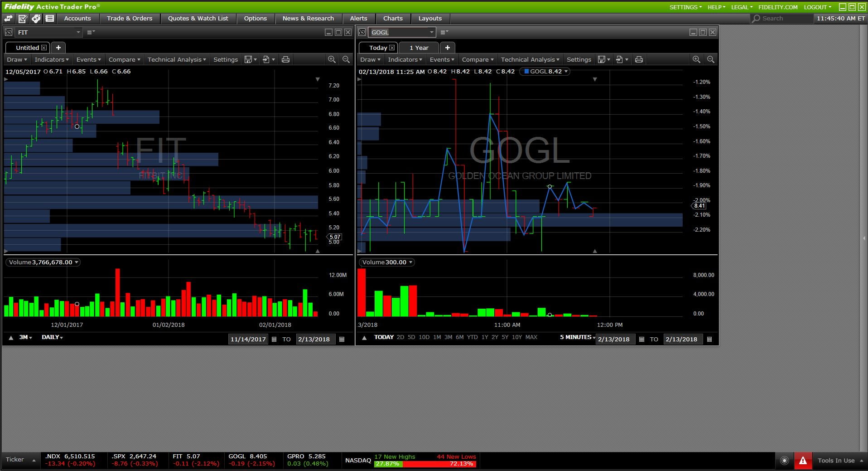This screenshot has height=471, width=868.
Task: Zoom in on the FIT chart
Action: pos(332,59)
